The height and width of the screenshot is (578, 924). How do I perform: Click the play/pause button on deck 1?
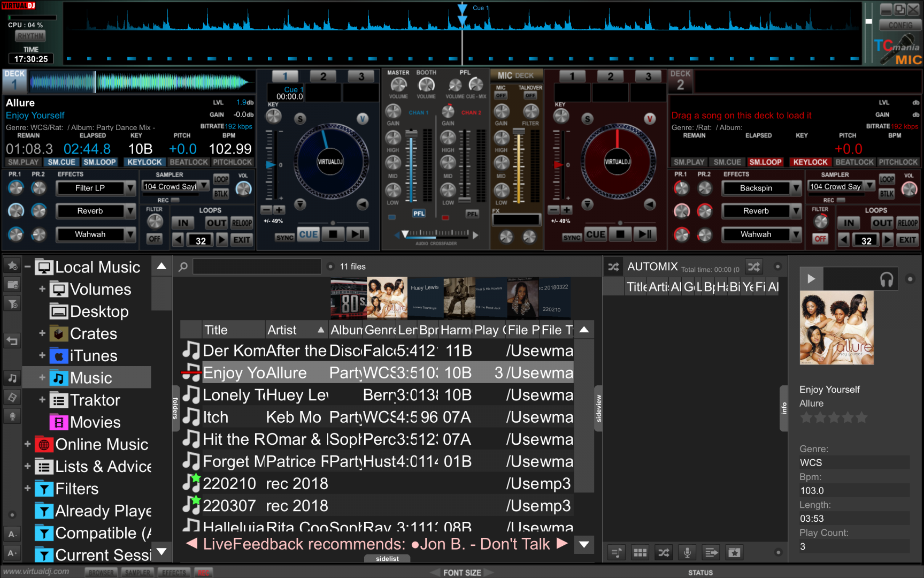pyautogui.click(x=357, y=234)
